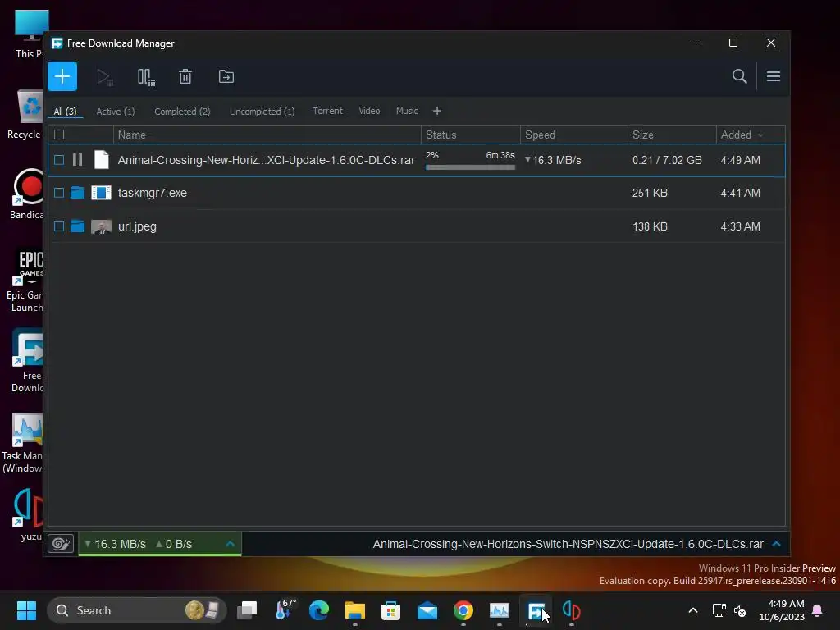Sort by the Name column header
Viewport: 840px width, 630px height.
(267, 135)
